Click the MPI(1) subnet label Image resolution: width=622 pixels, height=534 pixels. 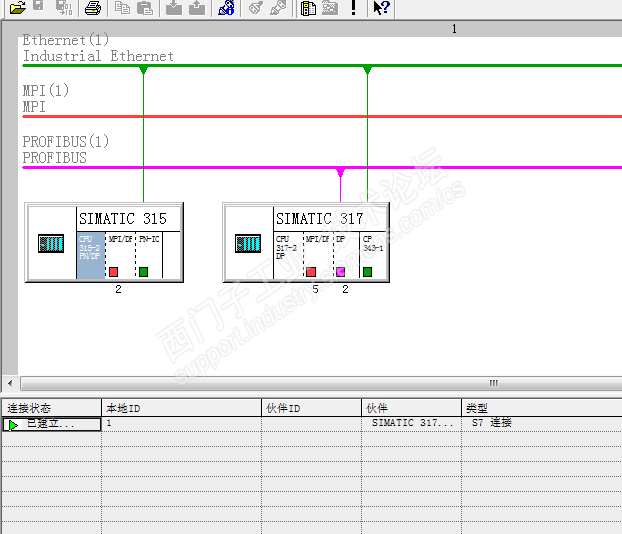point(46,98)
